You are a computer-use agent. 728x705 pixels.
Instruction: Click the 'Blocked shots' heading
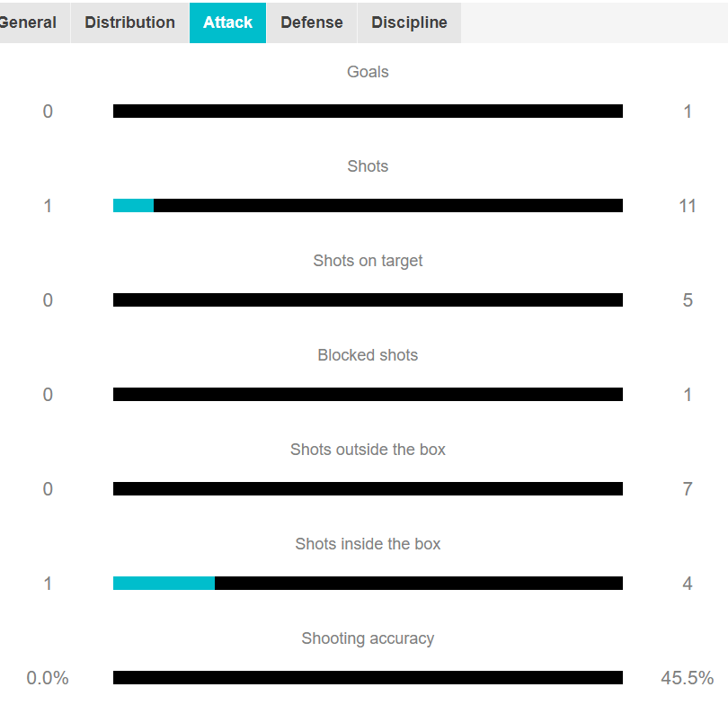click(368, 355)
